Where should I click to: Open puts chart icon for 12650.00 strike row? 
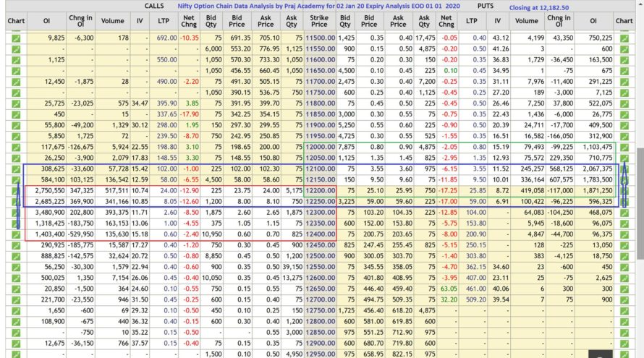tap(624, 289)
